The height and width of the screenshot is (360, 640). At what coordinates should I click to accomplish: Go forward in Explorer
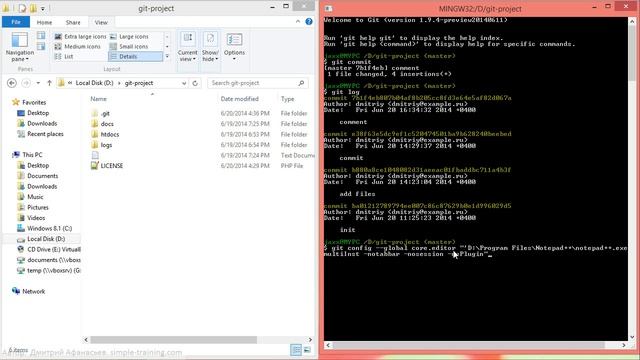coord(26,83)
